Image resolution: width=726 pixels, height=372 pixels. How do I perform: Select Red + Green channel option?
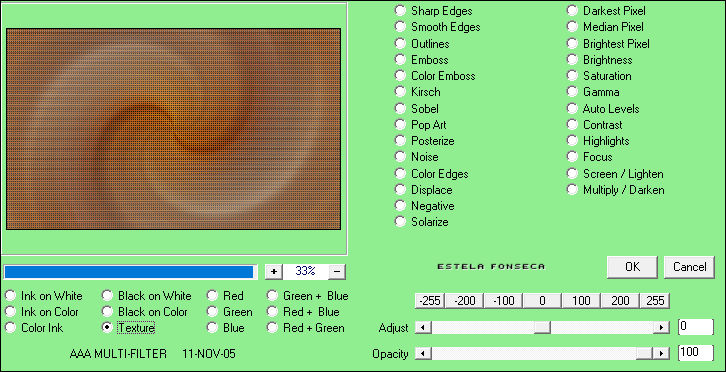pos(306,328)
